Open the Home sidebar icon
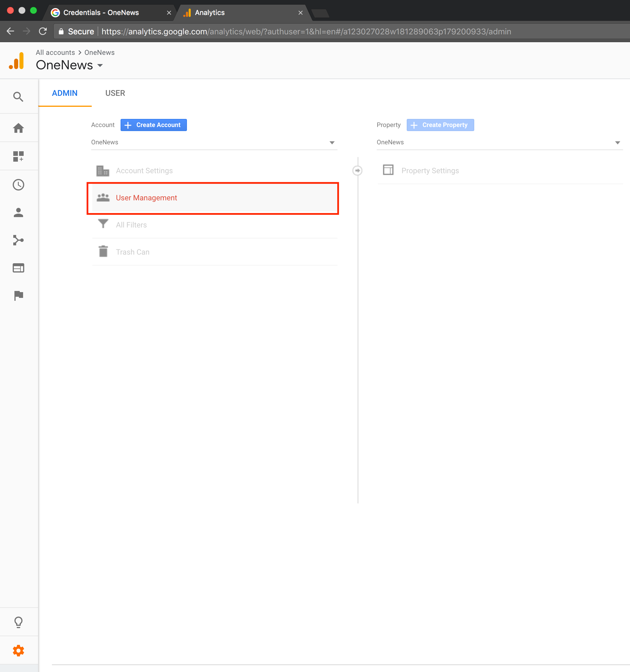The width and height of the screenshot is (630, 672). [x=18, y=128]
